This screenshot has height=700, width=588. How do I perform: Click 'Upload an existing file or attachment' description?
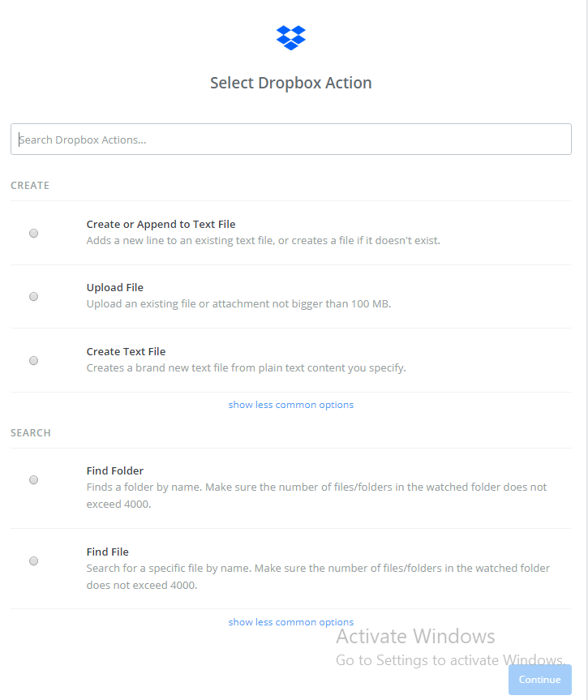pos(238,303)
